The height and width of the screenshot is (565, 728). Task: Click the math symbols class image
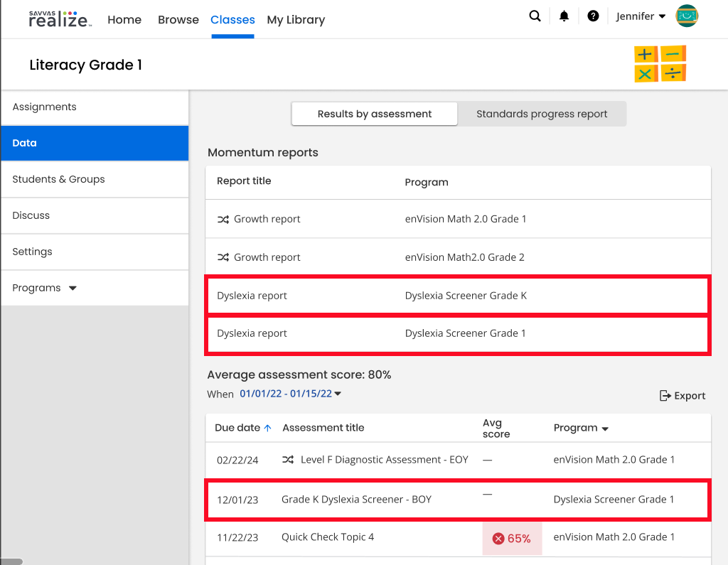click(660, 64)
